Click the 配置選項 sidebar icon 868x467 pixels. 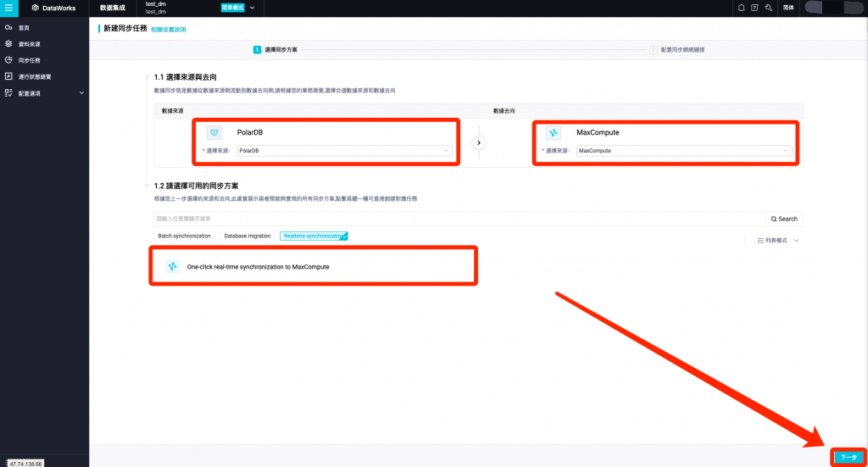[8, 93]
